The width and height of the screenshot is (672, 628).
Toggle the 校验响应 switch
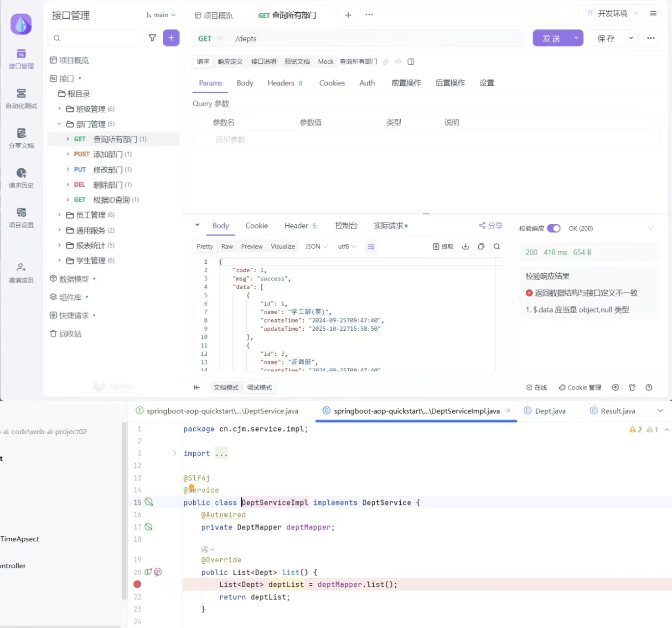tap(554, 228)
